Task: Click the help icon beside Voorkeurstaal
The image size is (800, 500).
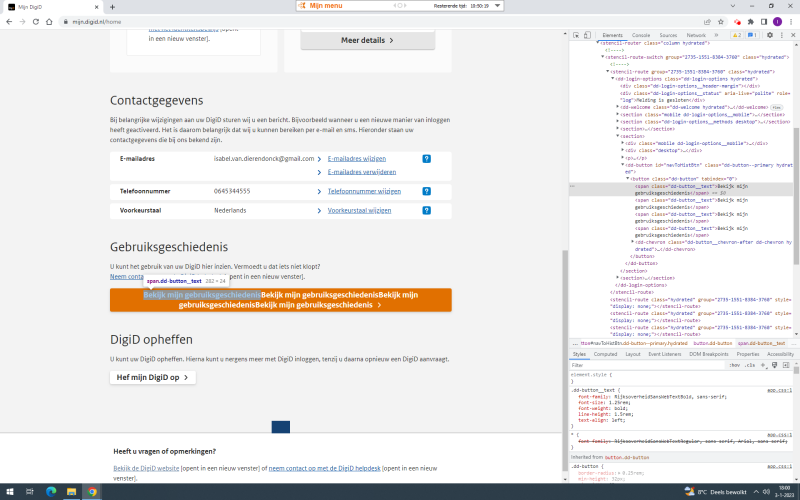Action: 426,211
